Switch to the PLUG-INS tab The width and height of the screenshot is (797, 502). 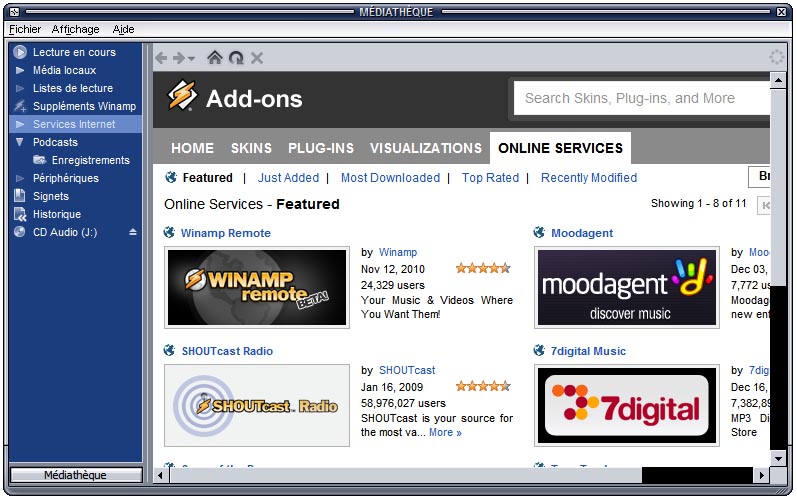click(320, 148)
